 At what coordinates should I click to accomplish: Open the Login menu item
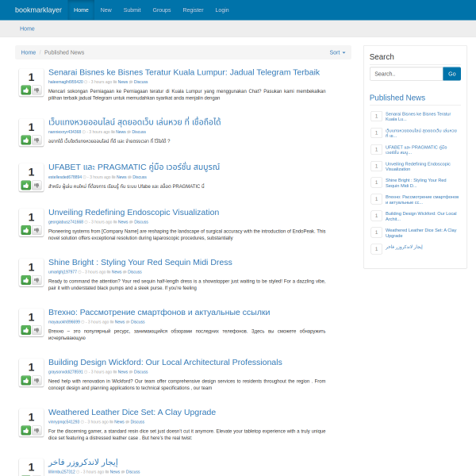(x=222, y=10)
